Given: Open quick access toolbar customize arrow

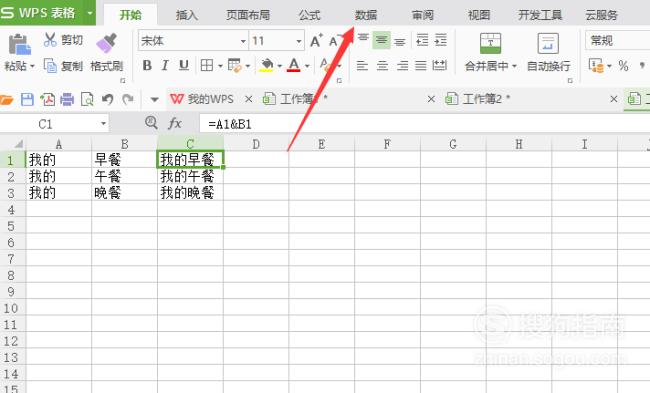Looking at the screenshot, I should (x=155, y=99).
